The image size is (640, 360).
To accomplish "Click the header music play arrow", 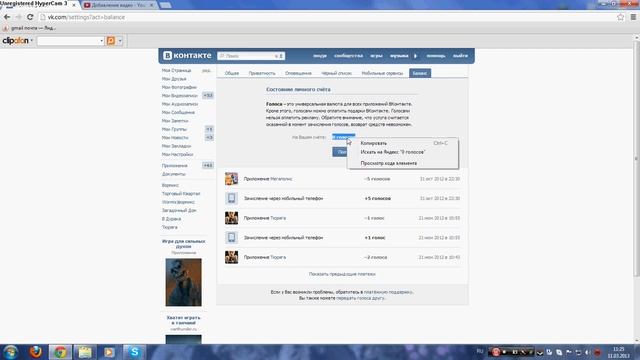I will tap(416, 56).
